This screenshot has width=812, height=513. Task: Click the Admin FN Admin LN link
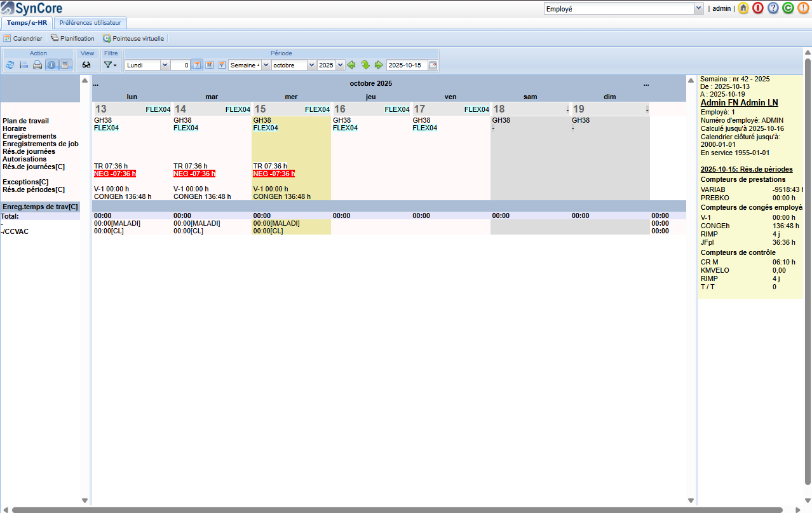[x=739, y=102]
